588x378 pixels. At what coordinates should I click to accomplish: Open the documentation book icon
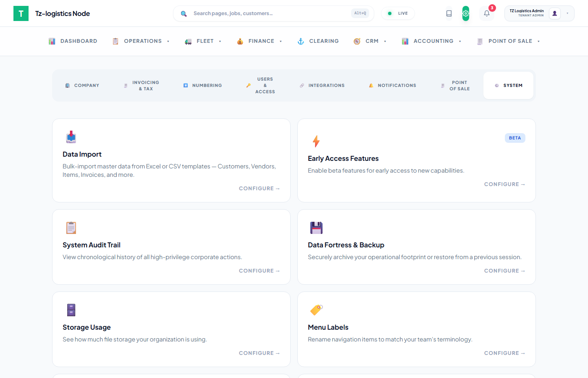[x=449, y=13]
